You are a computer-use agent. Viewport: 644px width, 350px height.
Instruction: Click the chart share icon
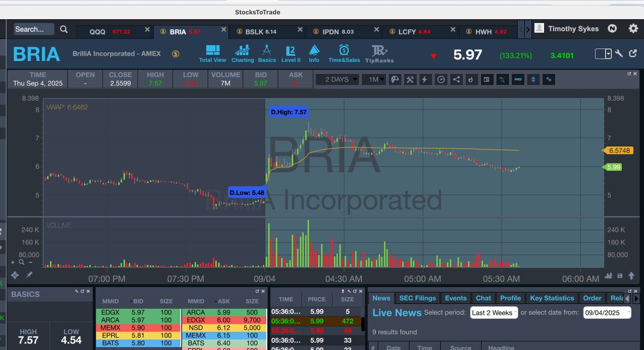[456, 79]
